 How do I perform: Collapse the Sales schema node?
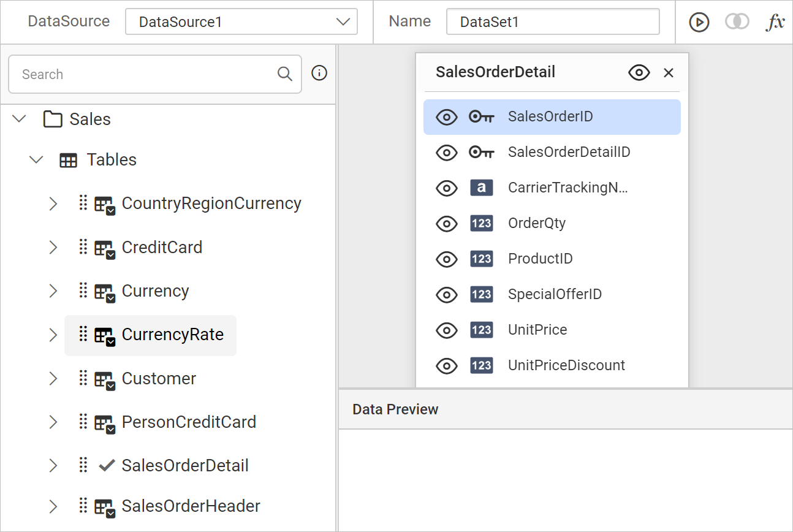click(20, 119)
